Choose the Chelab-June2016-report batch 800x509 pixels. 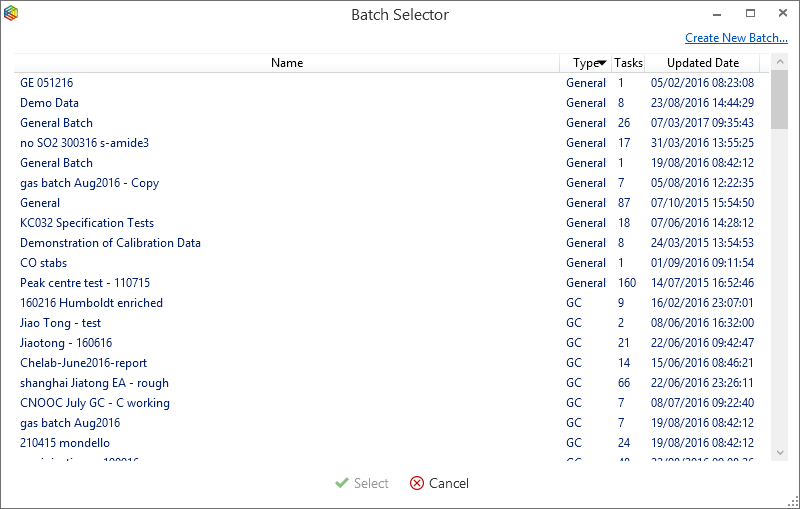click(x=83, y=363)
